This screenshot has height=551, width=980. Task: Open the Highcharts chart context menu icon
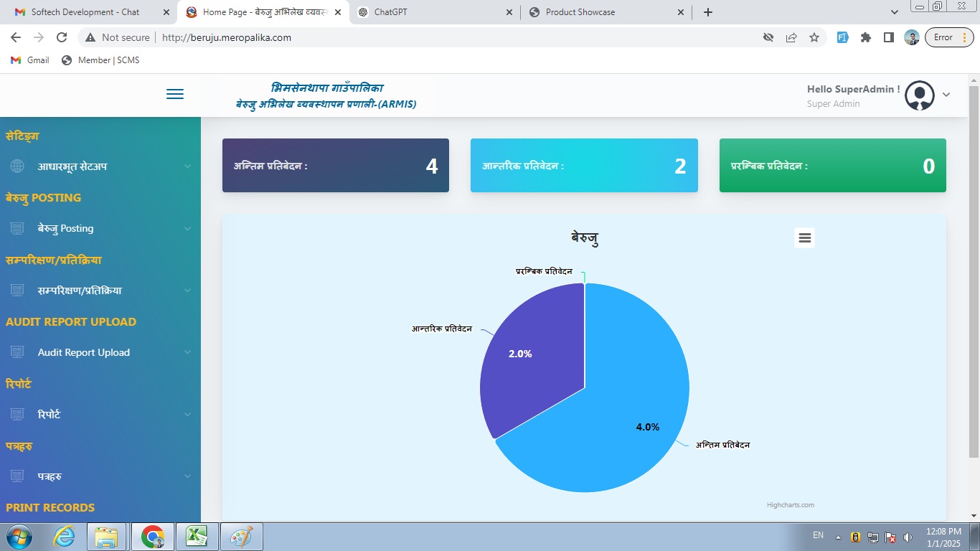tap(804, 238)
